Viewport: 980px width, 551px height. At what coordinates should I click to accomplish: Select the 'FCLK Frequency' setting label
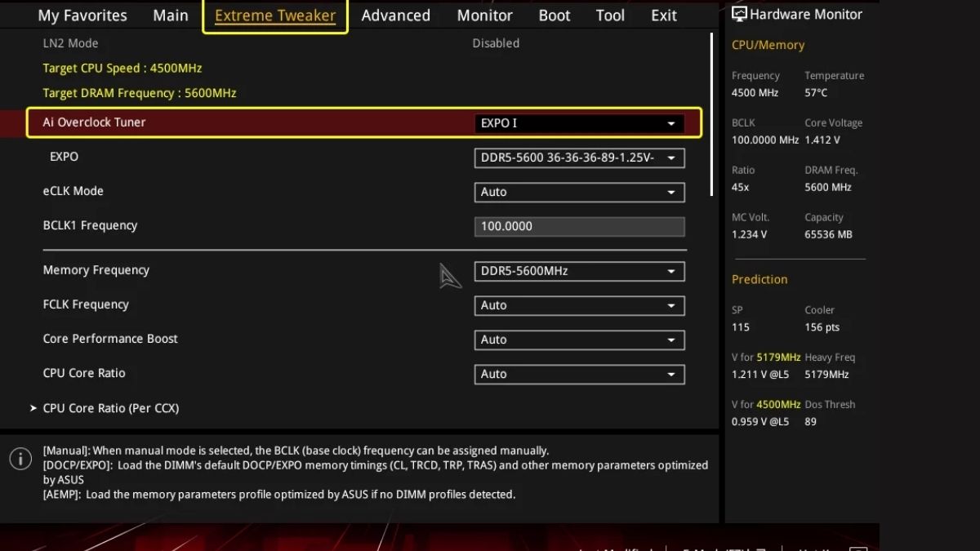[86, 304]
